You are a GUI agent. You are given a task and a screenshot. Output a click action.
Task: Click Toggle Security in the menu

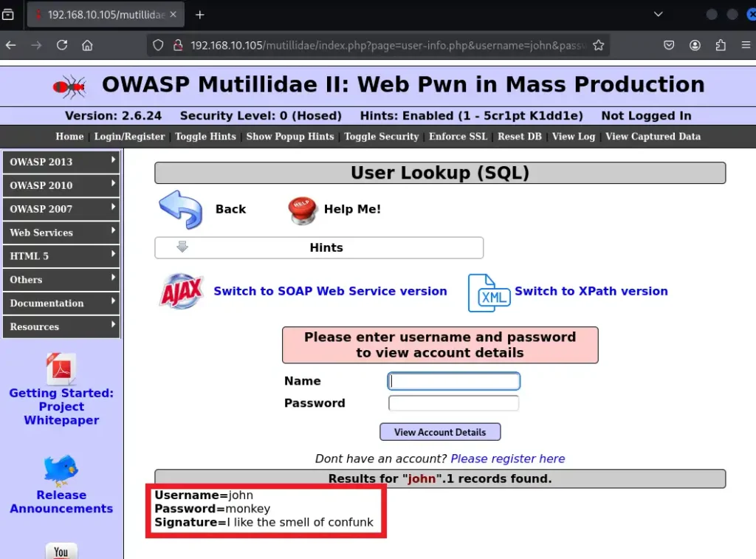[x=382, y=137]
